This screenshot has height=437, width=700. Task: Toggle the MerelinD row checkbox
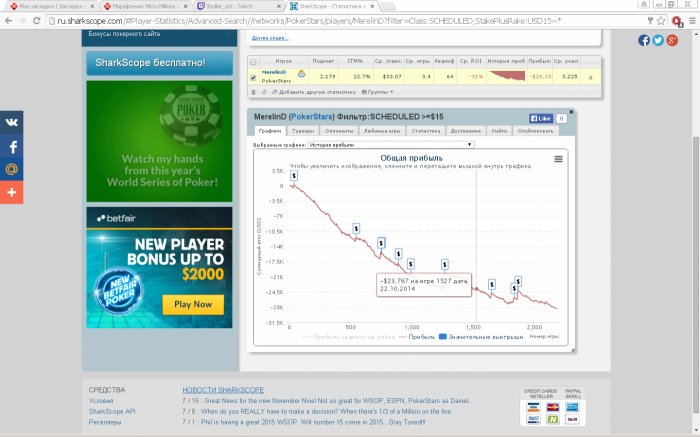253,78
